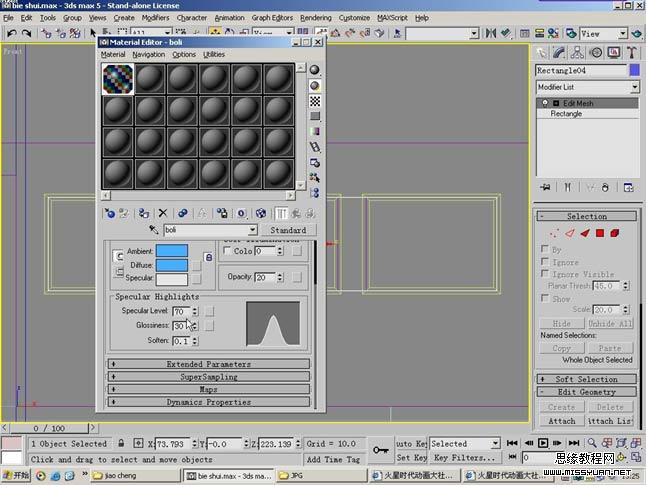Select Vertex sub-object level icon
Image resolution: width=646 pixels, height=485 pixels.
[554, 234]
